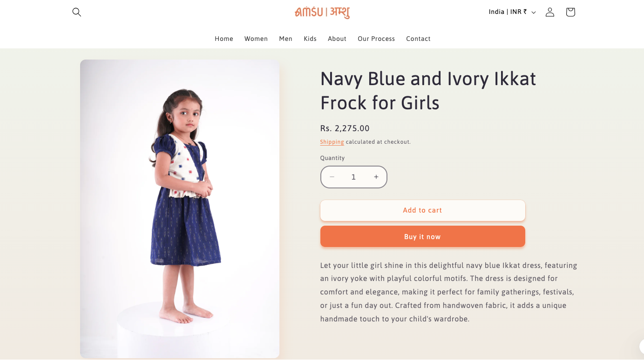Open the Women menu
Viewport: 644px width, 361px height.
[256, 39]
